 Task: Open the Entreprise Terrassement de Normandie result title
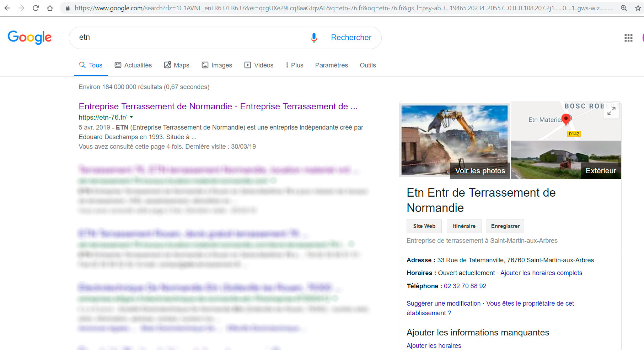tap(218, 106)
